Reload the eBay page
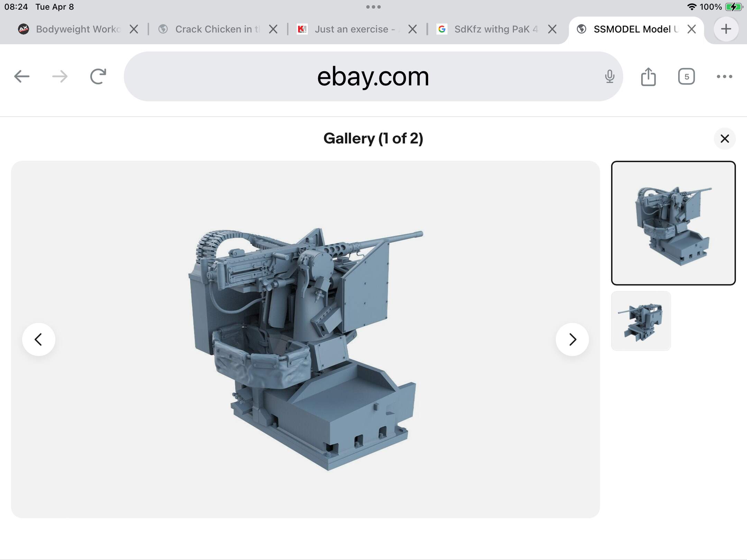The image size is (747, 560). coord(98,76)
